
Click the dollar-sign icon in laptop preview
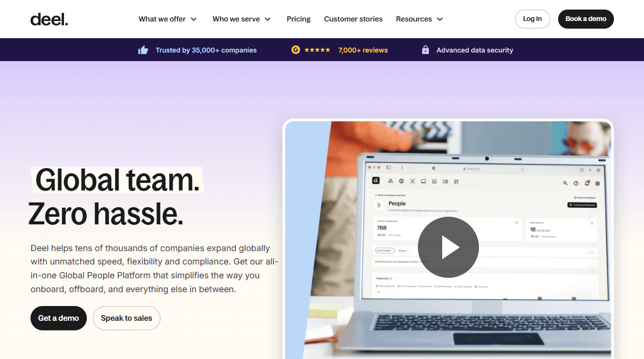402,181
